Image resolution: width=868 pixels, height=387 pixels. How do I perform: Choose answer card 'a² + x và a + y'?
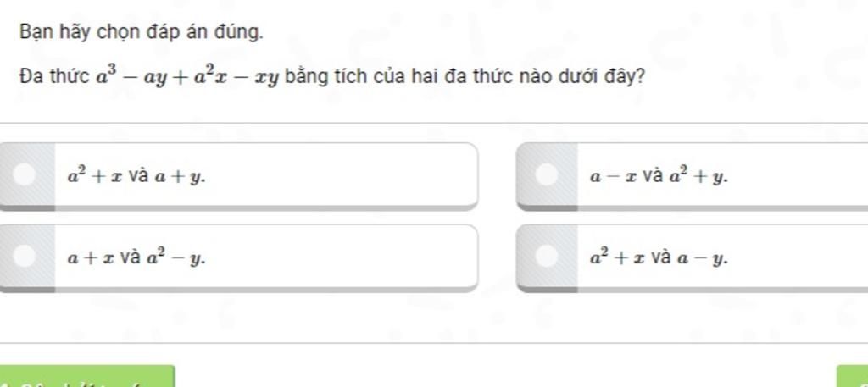tap(238, 176)
